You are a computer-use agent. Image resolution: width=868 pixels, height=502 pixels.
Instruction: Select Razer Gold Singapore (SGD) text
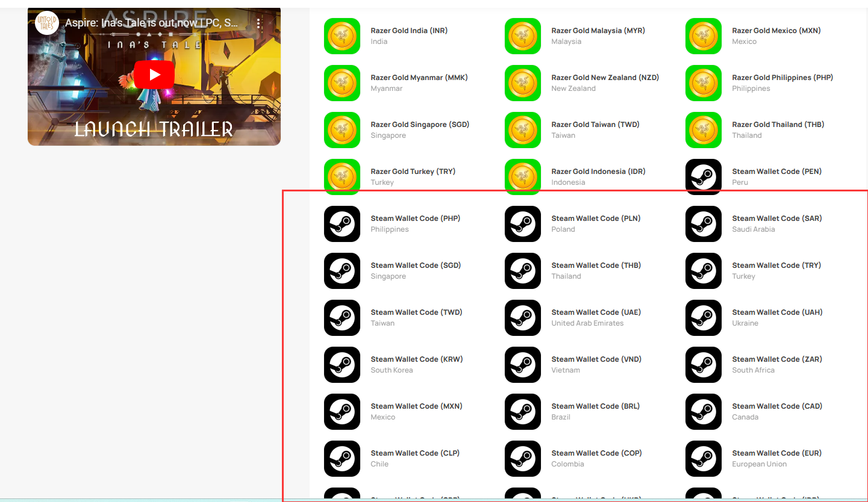click(420, 125)
